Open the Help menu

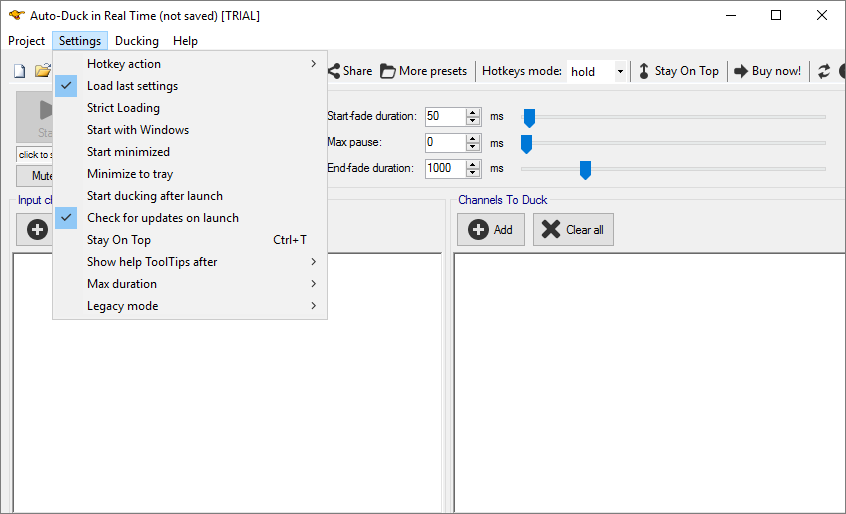pos(185,41)
